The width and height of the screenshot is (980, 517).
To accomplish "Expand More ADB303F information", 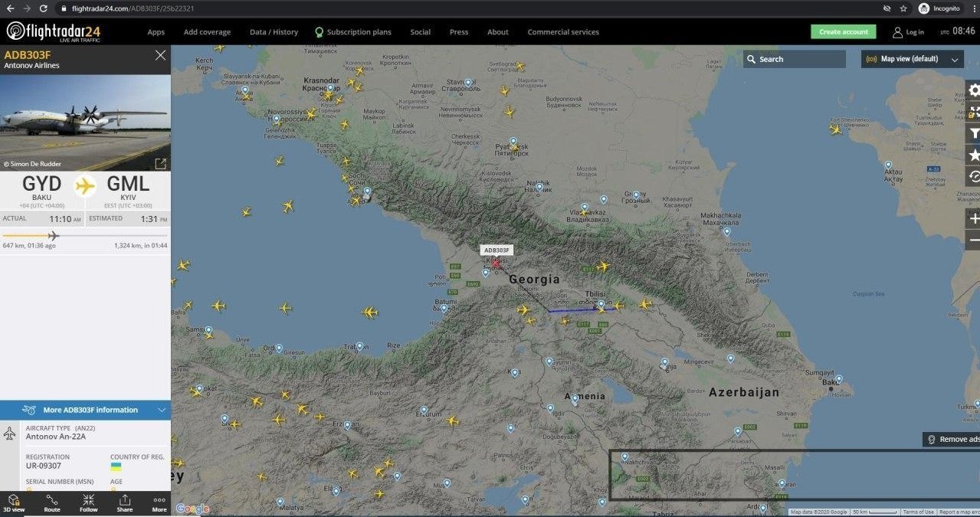I will [x=85, y=410].
